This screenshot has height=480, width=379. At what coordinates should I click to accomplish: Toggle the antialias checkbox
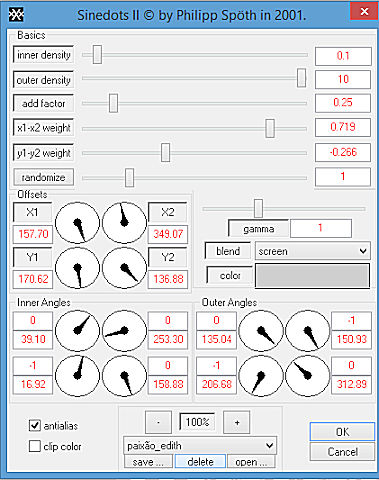coord(35,425)
